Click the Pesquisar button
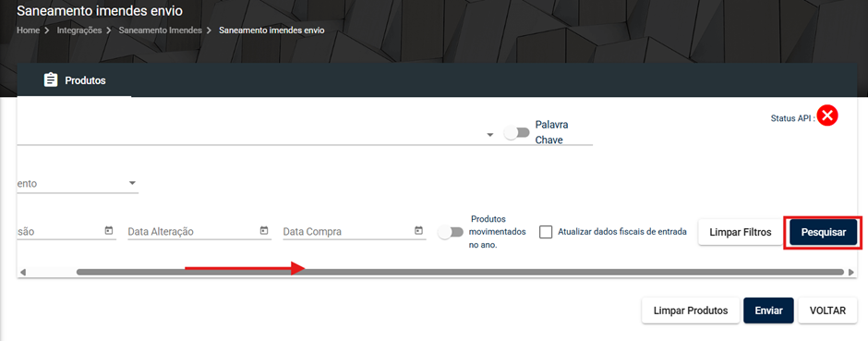The height and width of the screenshot is (341, 868). coord(824,233)
